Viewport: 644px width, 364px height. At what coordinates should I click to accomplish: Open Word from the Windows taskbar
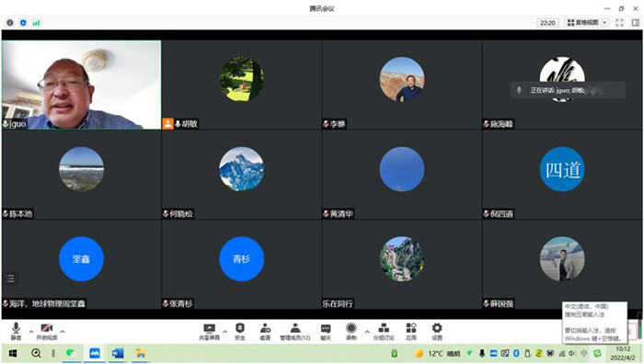point(118,353)
